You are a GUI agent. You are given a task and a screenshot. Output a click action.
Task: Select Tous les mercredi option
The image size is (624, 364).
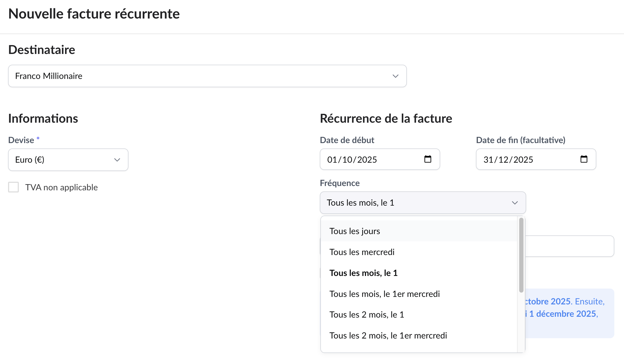click(x=362, y=252)
